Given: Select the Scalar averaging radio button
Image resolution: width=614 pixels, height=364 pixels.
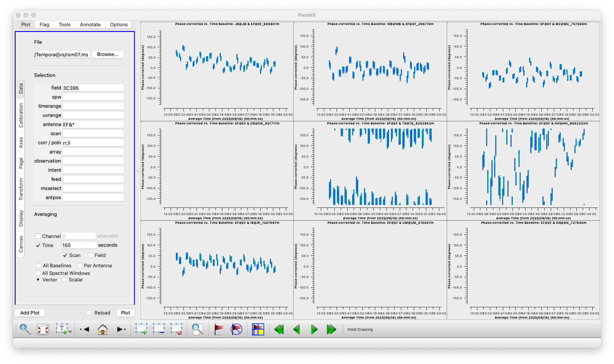Looking at the screenshot, I should point(64,280).
